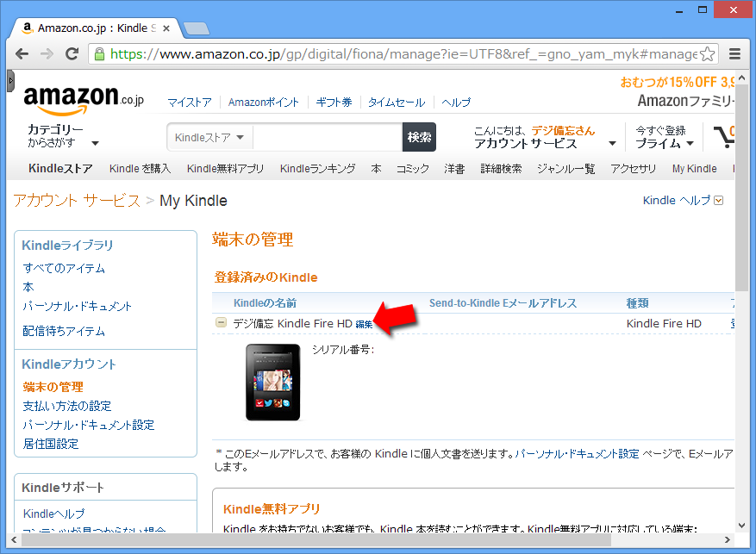The height and width of the screenshot is (554, 756).
Task: Click Send-to-Kindle Eメールアドレス column header
Action: 503,303
